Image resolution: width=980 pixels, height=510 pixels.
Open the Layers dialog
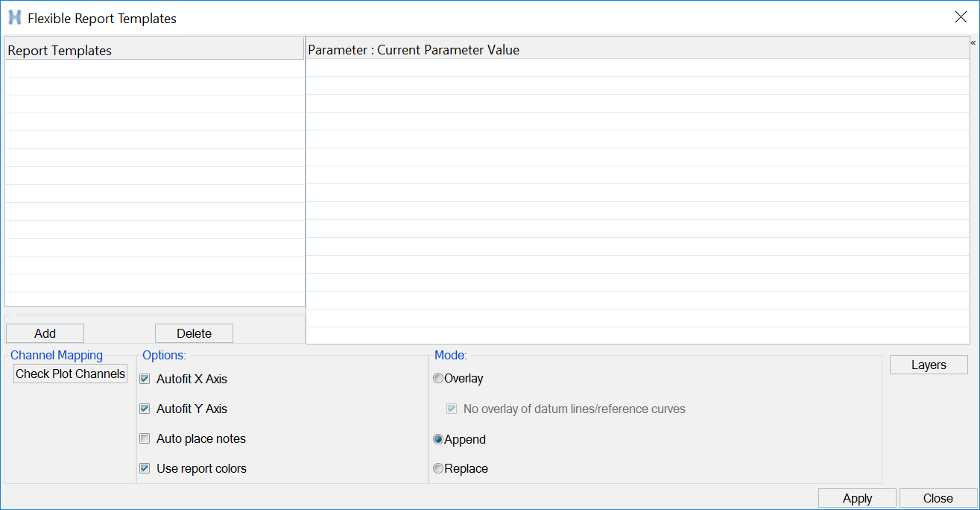tap(929, 365)
